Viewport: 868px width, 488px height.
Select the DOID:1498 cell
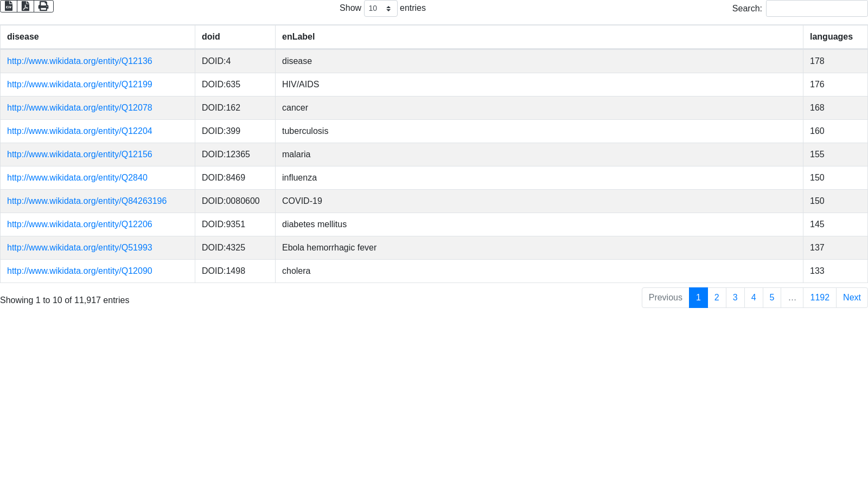pos(235,271)
